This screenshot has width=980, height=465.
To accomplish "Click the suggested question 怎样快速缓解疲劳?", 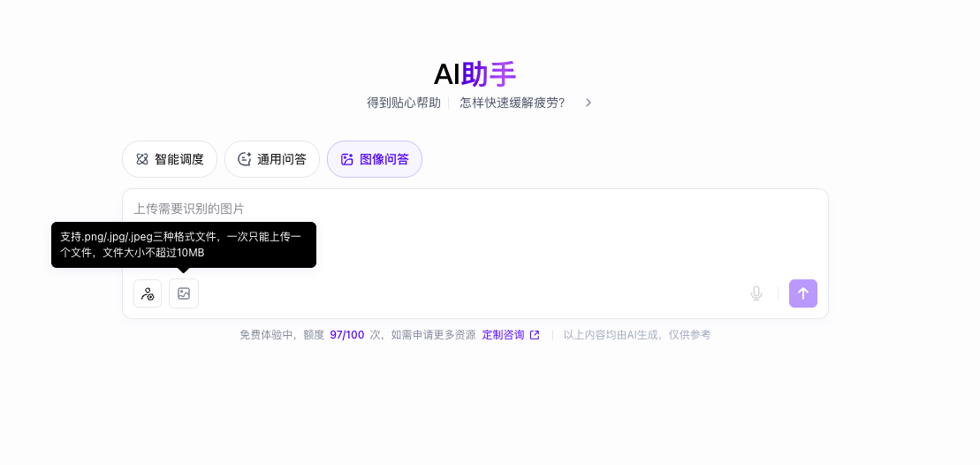I will [512, 103].
